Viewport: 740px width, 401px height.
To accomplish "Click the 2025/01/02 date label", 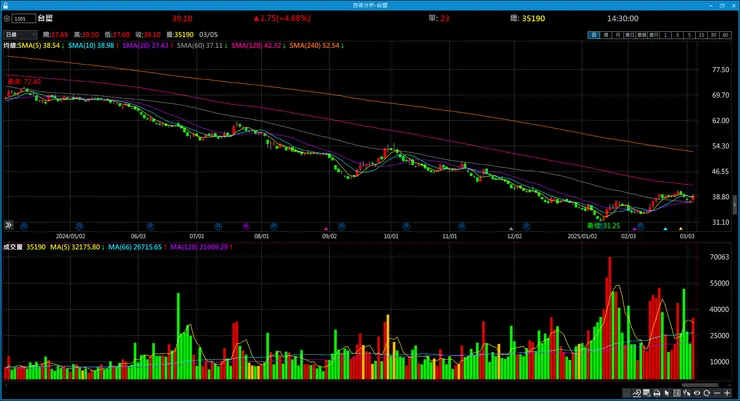I will 582,236.
